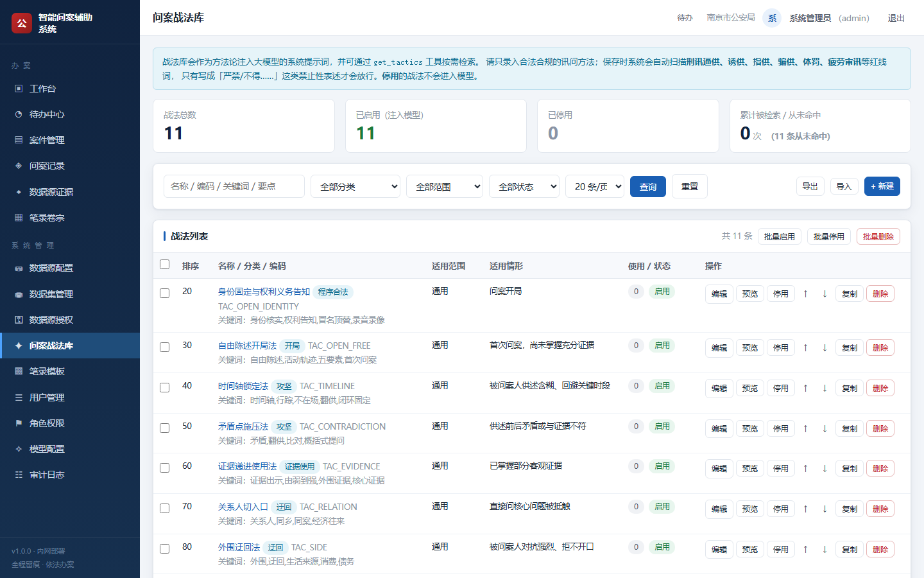Screen dimensions: 924x578
Task: Focus the 名称 / 编码 / 关键词 search field
Action: 234,186
